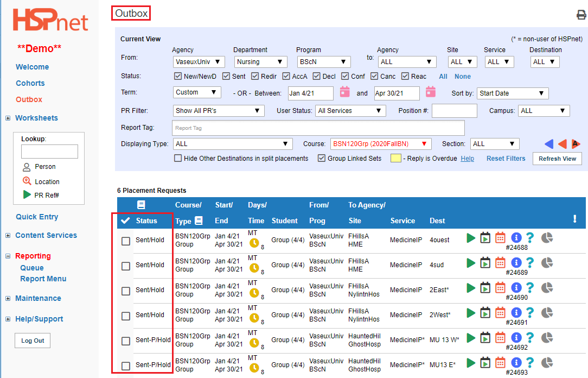This screenshot has width=588, height=378.
Task: Uncheck the New/NewD status checkbox
Action: click(178, 76)
